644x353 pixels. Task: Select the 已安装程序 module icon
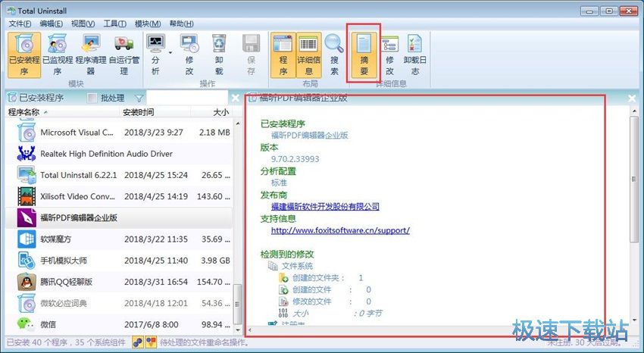click(24, 55)
